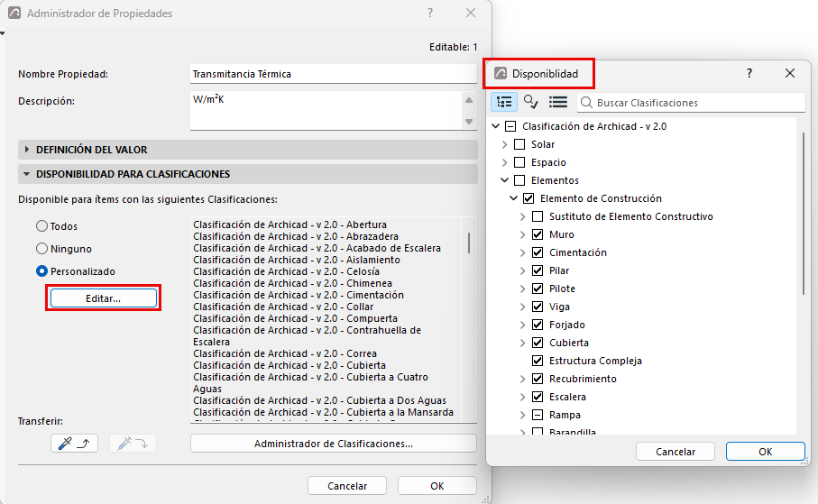Toggle the Solar checkbox
Screen dimensions: 818x504
(519, 144)
